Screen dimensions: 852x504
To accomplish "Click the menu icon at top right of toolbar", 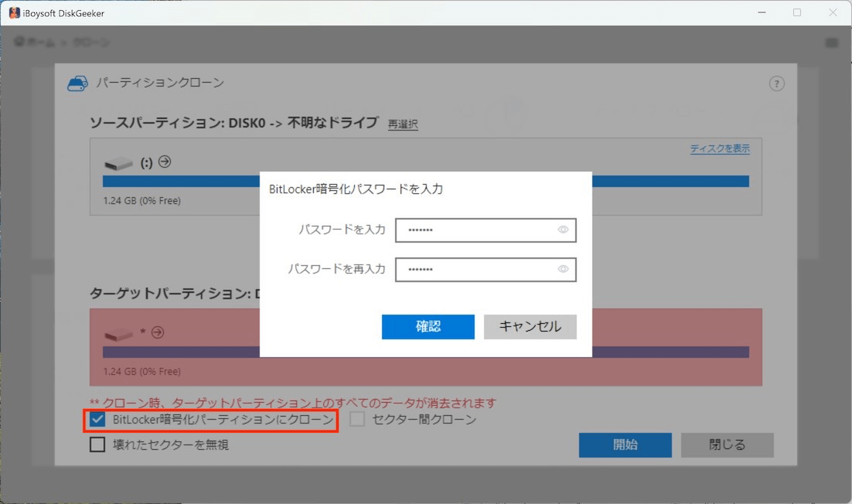I will pos(831,43).
